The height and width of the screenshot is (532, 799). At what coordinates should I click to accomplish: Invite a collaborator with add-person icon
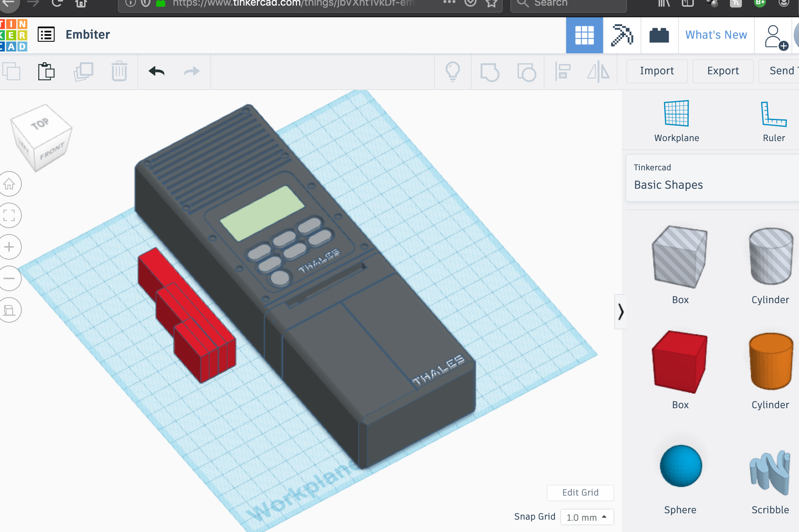coord(776,37)
